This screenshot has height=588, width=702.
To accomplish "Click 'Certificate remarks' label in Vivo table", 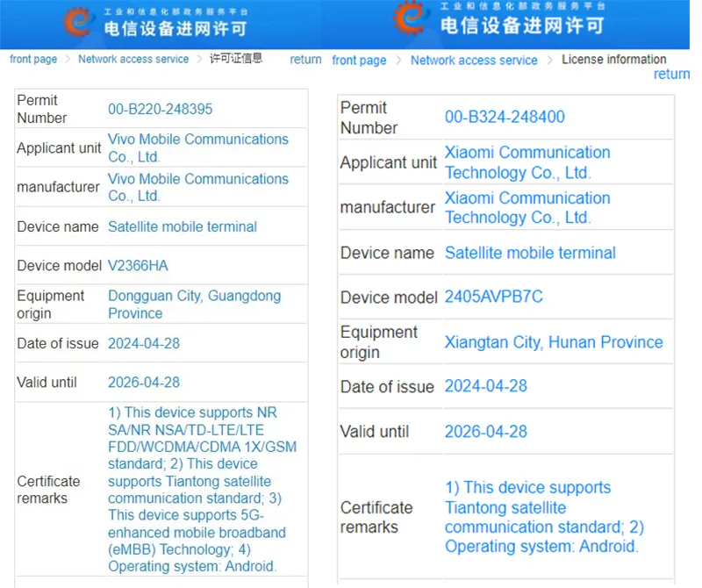I will (x=48, y=490).
